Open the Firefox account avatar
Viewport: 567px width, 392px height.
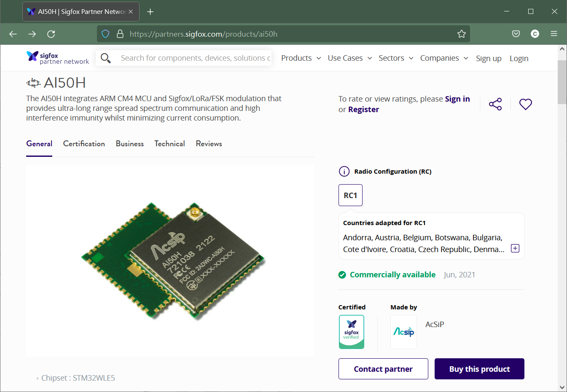click(535, 34)
